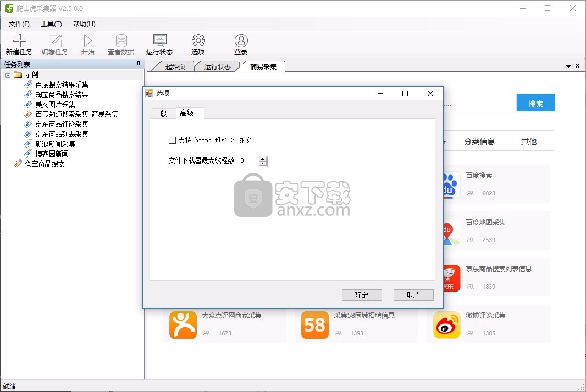Open the 帮助(H) menu
This screenshot has height=392, width=586.
(x=84, y=24)
